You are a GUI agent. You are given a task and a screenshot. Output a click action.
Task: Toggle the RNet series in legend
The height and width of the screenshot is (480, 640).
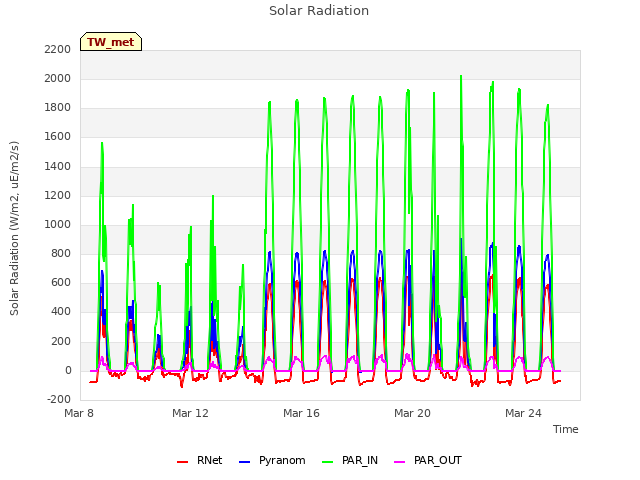200,460
